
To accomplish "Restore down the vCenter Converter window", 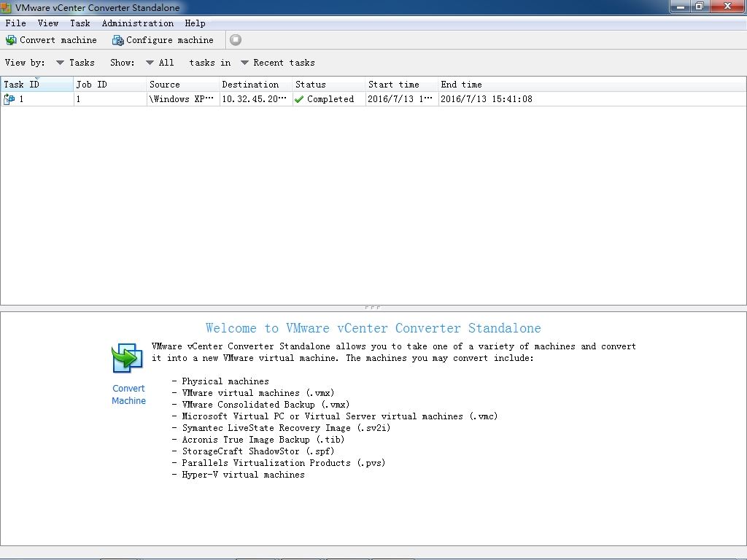I will click(x=700, y=6).
